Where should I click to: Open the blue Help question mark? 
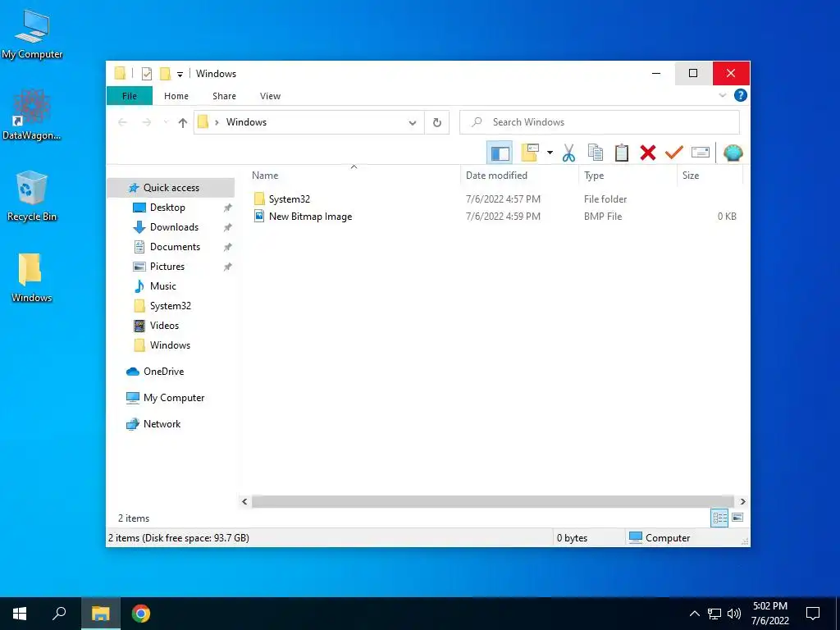(741, 95)
